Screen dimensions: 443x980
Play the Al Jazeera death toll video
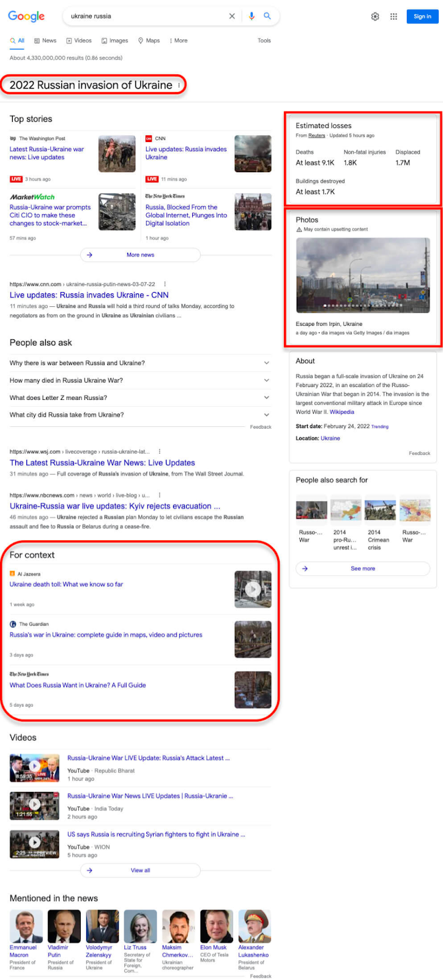(x=253, y=589)
